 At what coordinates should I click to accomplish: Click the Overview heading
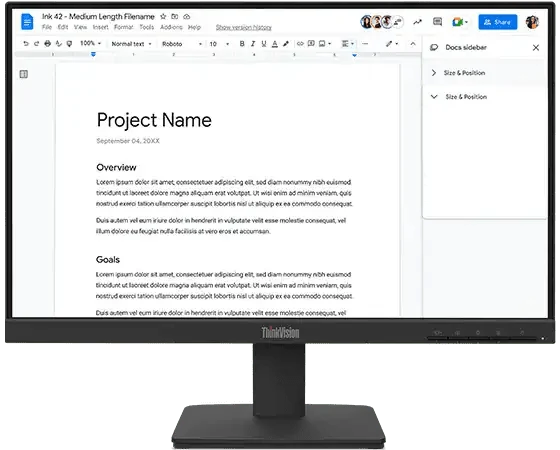point(116,168)
